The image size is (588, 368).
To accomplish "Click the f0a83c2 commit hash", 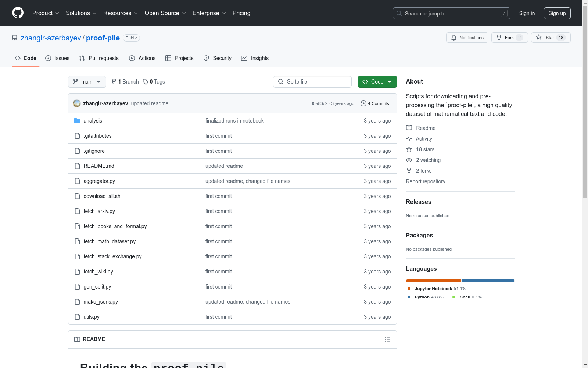I will [320, 103].
